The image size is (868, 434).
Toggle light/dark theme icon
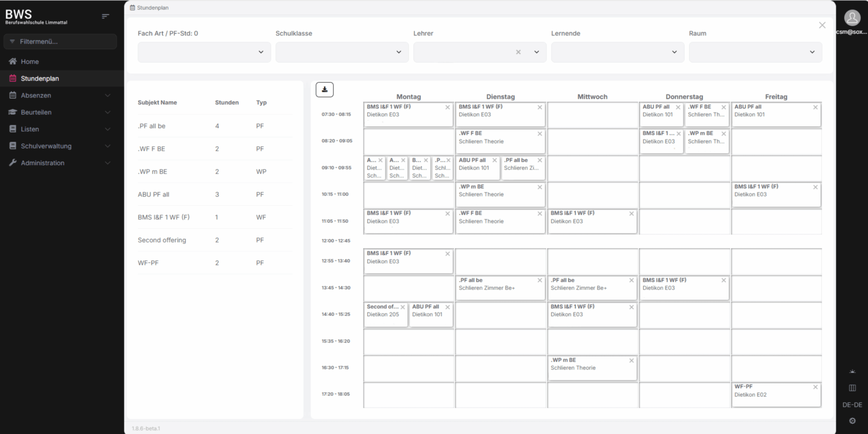852,371
